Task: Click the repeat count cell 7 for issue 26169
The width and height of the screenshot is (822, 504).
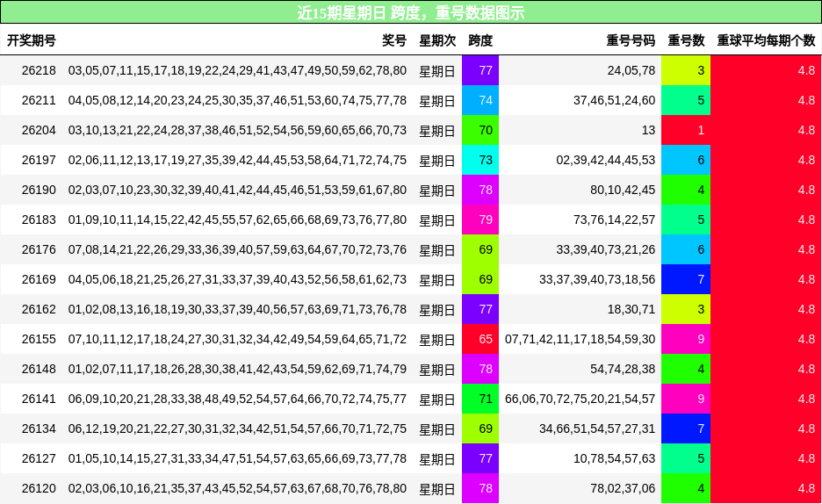Action: (x=686, y=280)
